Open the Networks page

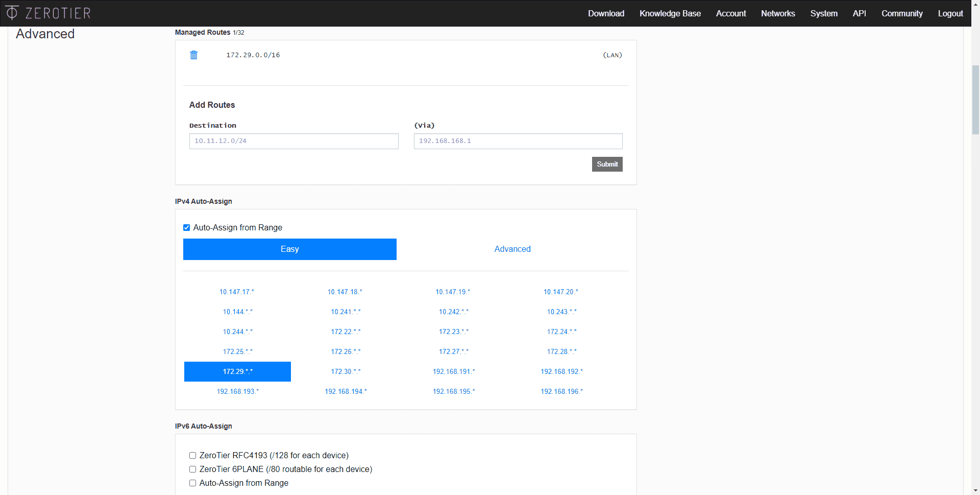pos(778,13)
